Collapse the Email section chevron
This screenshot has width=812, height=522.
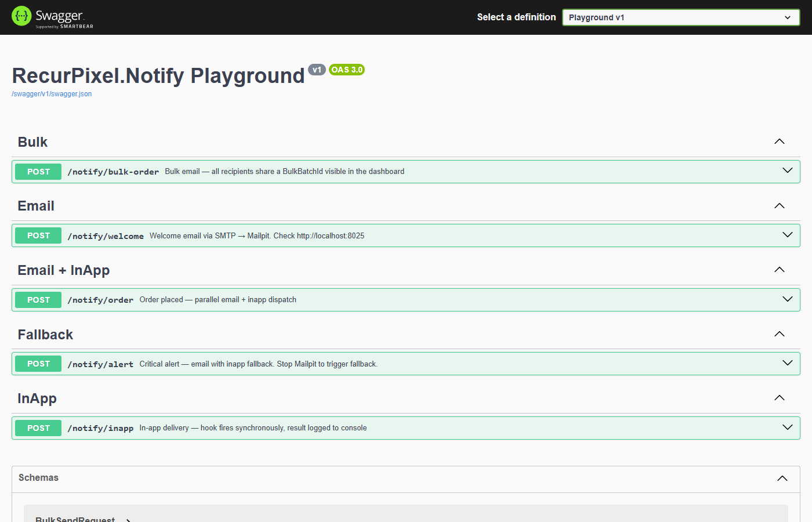click(780, 206)
